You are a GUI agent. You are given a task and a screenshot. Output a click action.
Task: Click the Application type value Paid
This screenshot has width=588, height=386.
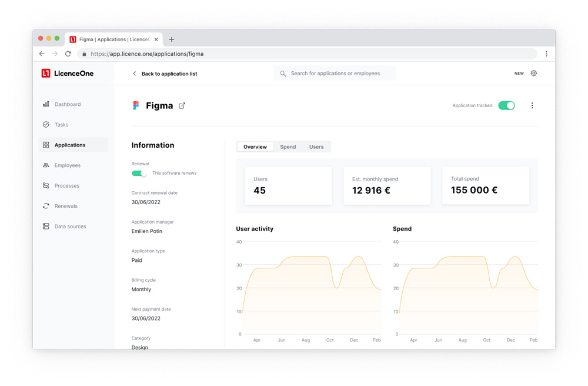tap(136, 260)
